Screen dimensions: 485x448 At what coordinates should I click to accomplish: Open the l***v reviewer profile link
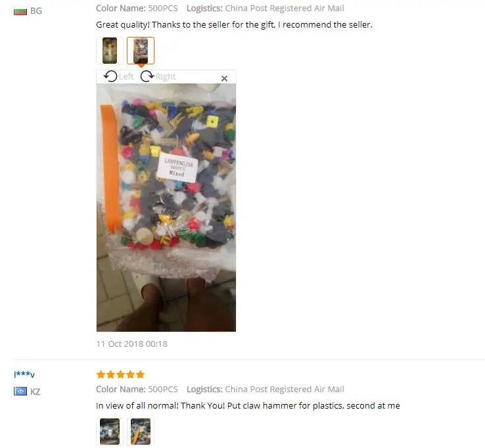(24, 374)
